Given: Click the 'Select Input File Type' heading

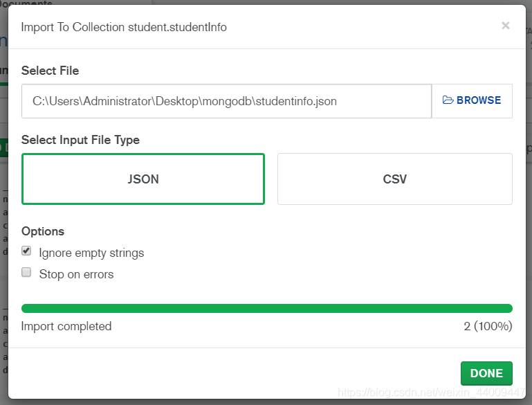Looking at the screenshot, I should [80, 140].
